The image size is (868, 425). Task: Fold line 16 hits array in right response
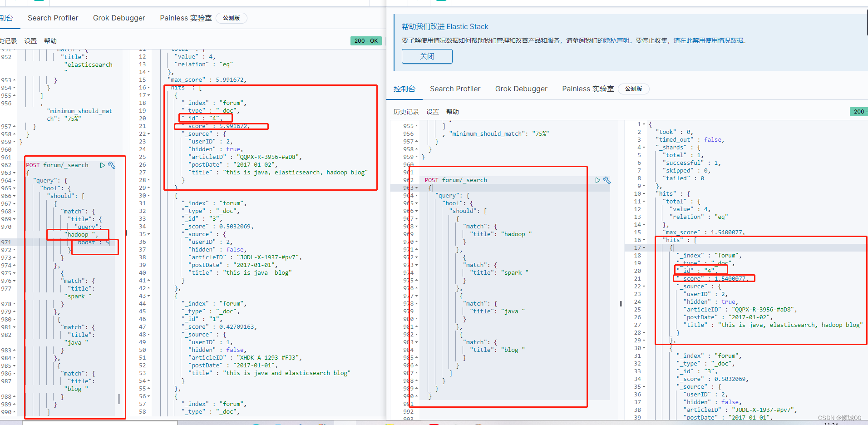click(x=644, y=240)
